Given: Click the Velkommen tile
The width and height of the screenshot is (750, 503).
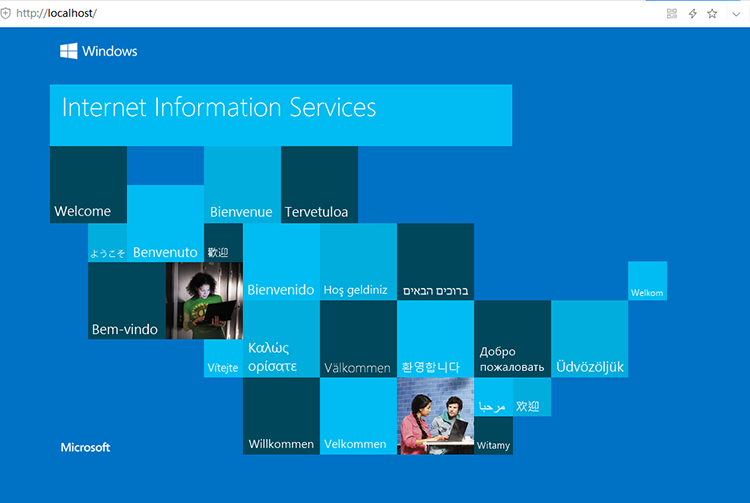Looking at the screenshot, I should [x=358, y=416].
